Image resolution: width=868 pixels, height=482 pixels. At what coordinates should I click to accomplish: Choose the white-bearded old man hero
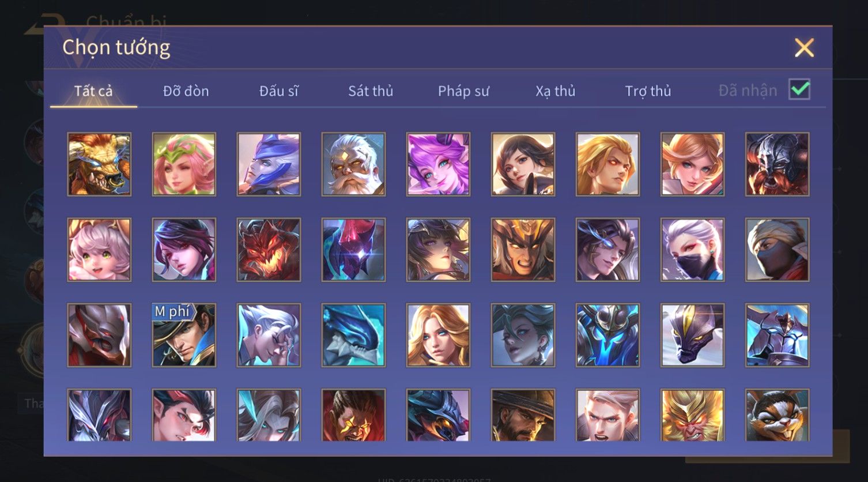tap(353, 164)
